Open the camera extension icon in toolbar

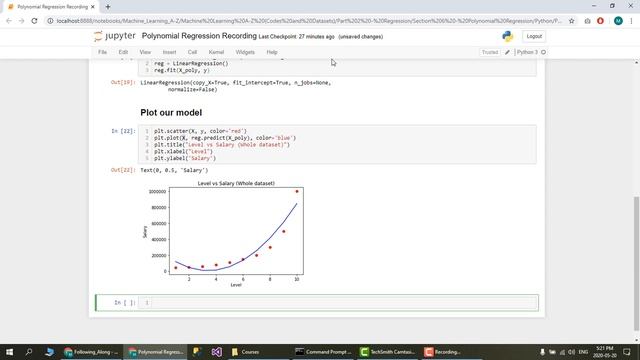(x=587, y=21)
